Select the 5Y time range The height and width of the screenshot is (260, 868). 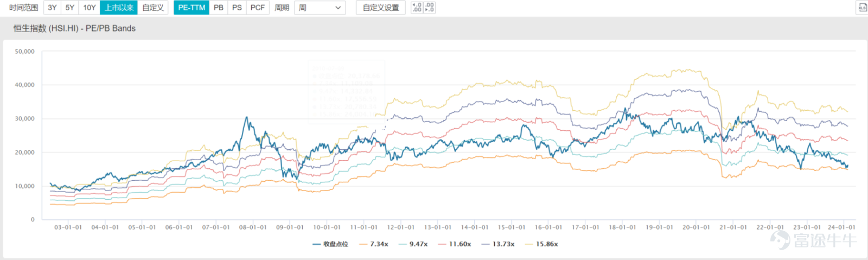click(x=70, y=8)
